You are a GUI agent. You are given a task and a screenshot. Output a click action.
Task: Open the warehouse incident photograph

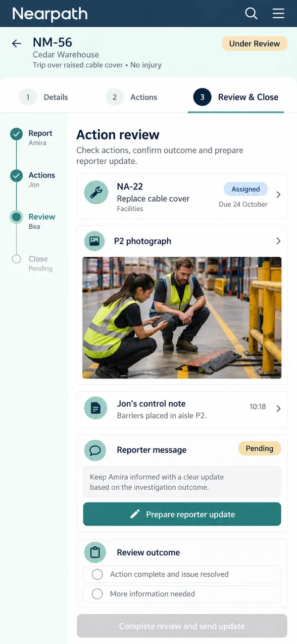(182, 318)
